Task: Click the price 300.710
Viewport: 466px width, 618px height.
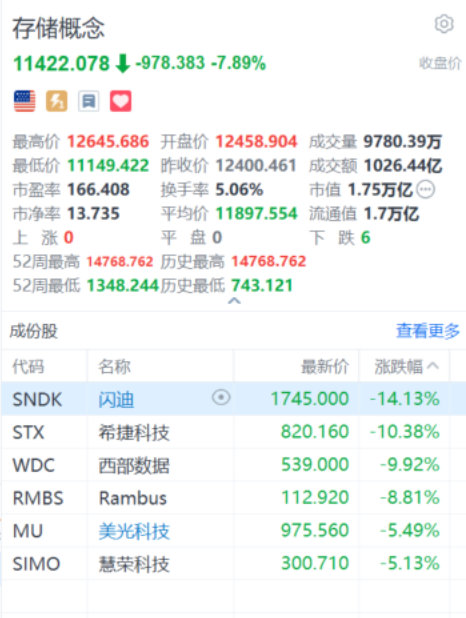Action: (x=315, y=563)
